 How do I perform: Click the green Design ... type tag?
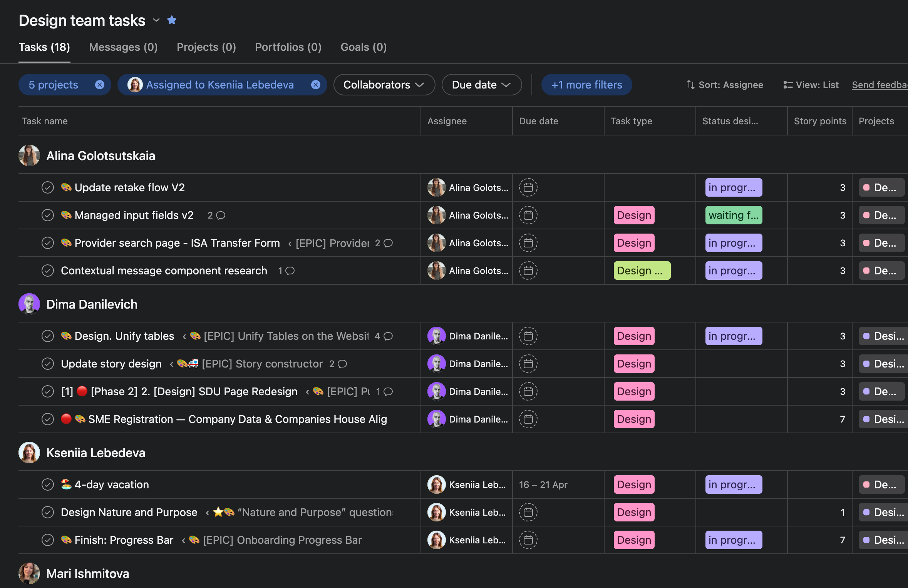[642, 271]
